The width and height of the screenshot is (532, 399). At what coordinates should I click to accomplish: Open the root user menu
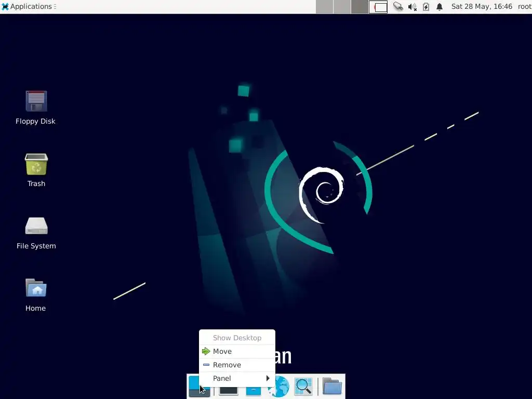click(x=525, y=6)
